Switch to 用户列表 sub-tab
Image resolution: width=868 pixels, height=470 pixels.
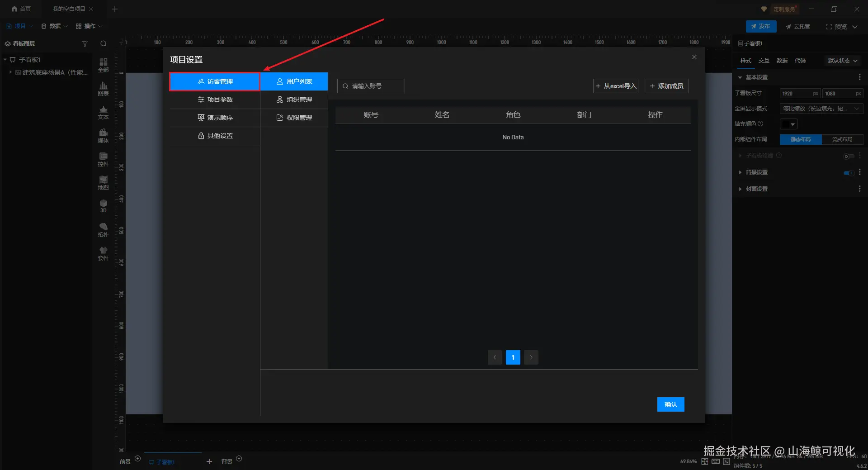(294, 81)
